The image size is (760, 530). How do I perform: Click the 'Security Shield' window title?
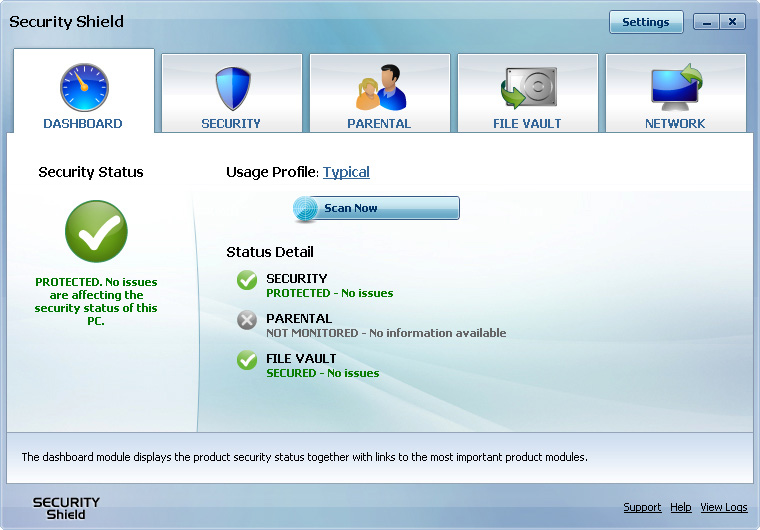pyautogui.click(x=66, y=21)
